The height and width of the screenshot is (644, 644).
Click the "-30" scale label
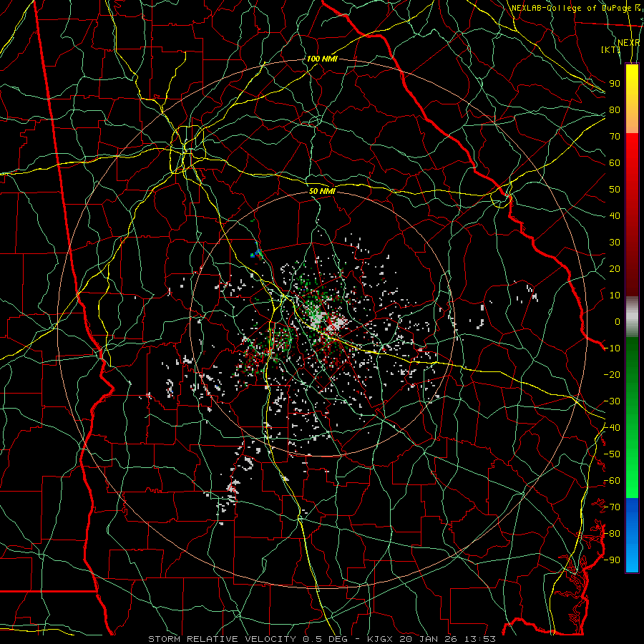(612, 401)
